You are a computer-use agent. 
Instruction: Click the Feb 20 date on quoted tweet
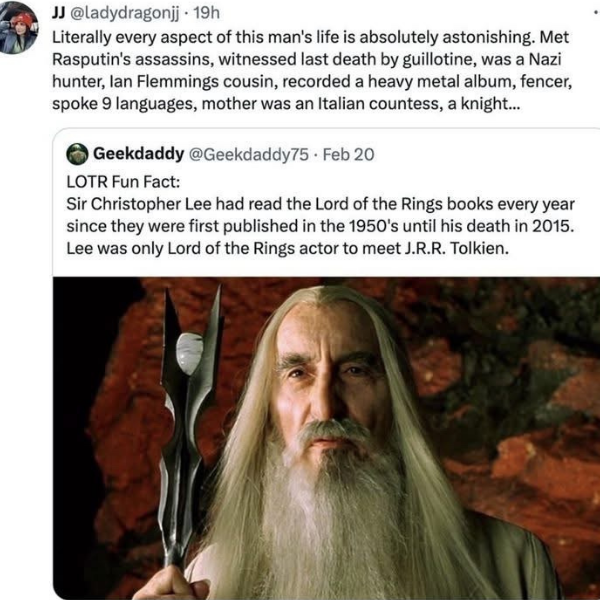[348, 154]
